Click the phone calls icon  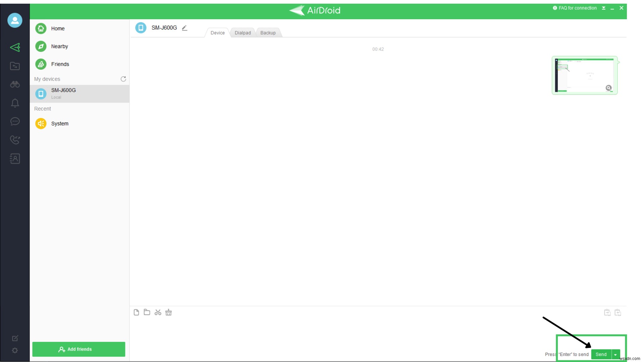click(15, 140)
